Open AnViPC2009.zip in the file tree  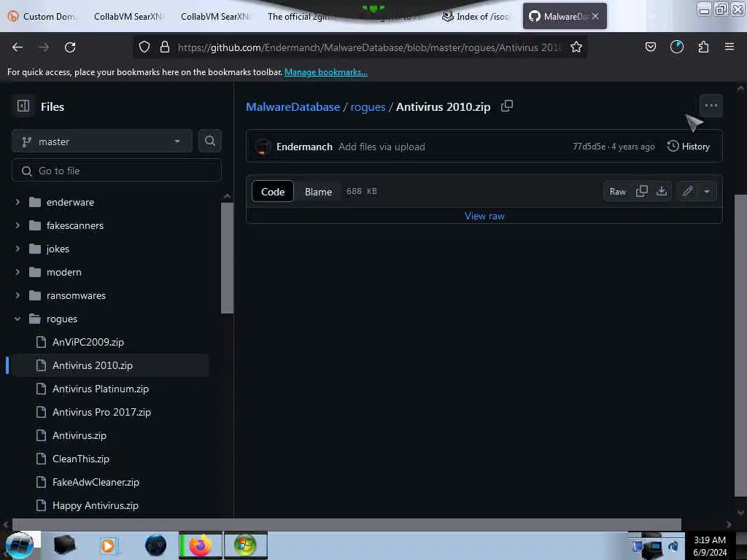(88, 342)
